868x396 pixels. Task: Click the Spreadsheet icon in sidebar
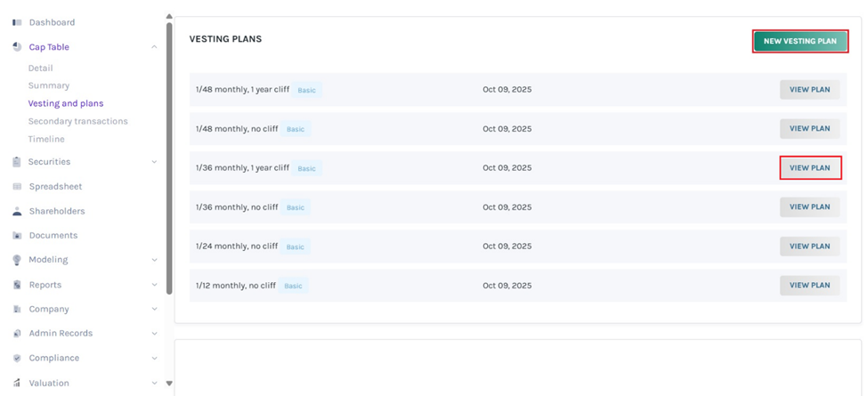[17, 187]
